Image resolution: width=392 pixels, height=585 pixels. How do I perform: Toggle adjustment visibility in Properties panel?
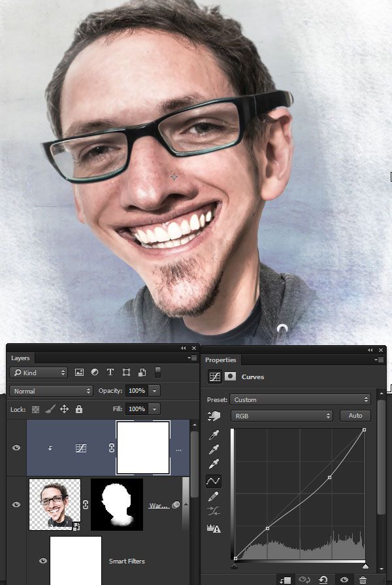(344, 579)
